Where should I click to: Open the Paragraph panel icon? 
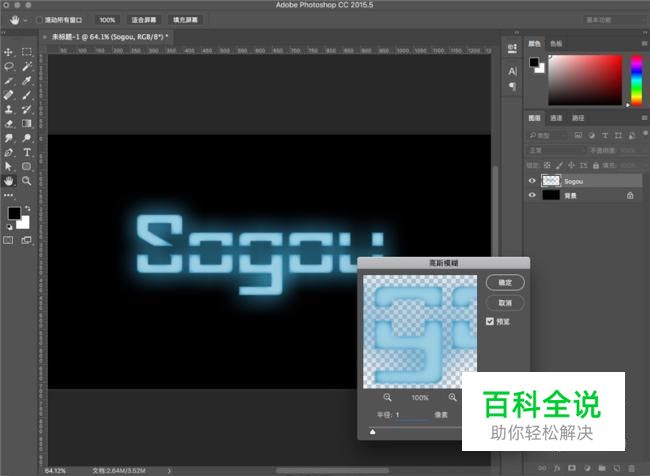(x=512, y=86)
